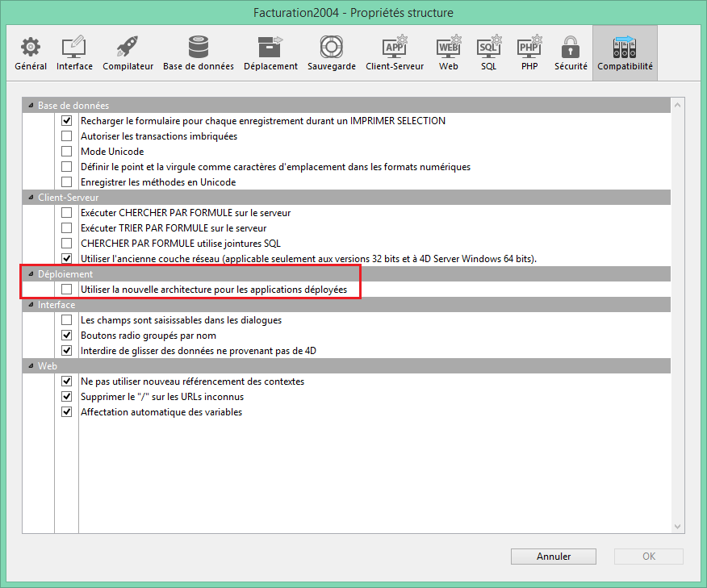Viewport: 707px width, 588px height.
Task: Uncheck Utiliser l'ancienne couche réseau
Action: coord(67,259)
